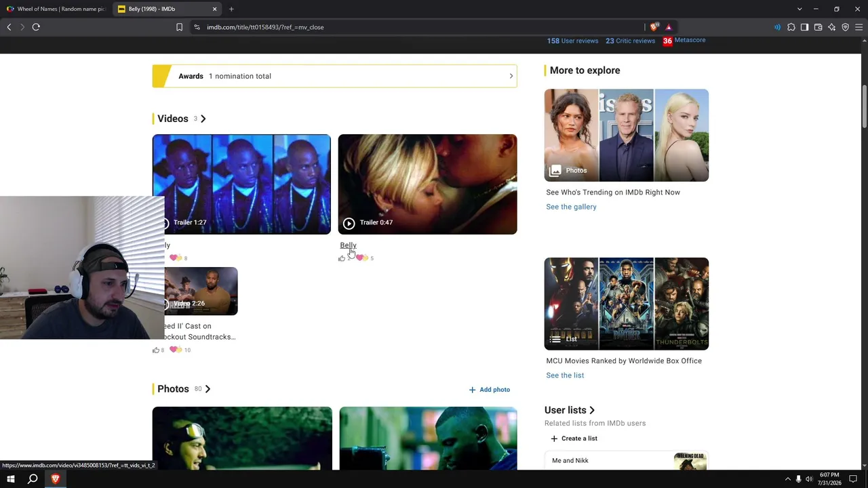Open site settings icon in address bar
Viewport: 868px width, 488px height.
(x=197, y=27)
